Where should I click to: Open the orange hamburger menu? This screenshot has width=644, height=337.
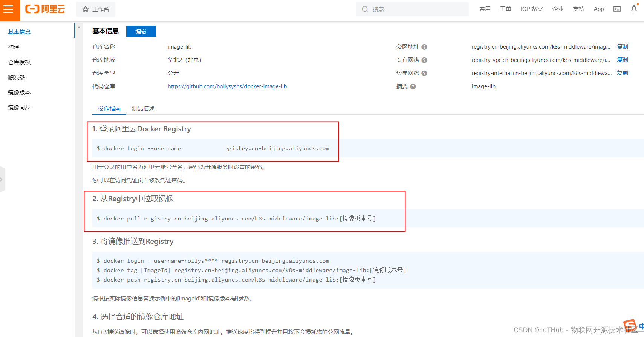click(x=9, y=9)
